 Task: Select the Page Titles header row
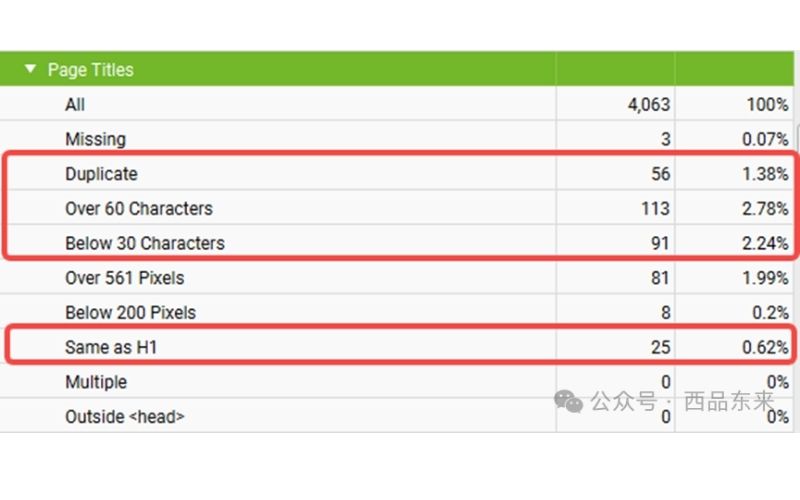click(x=396, y=68)
